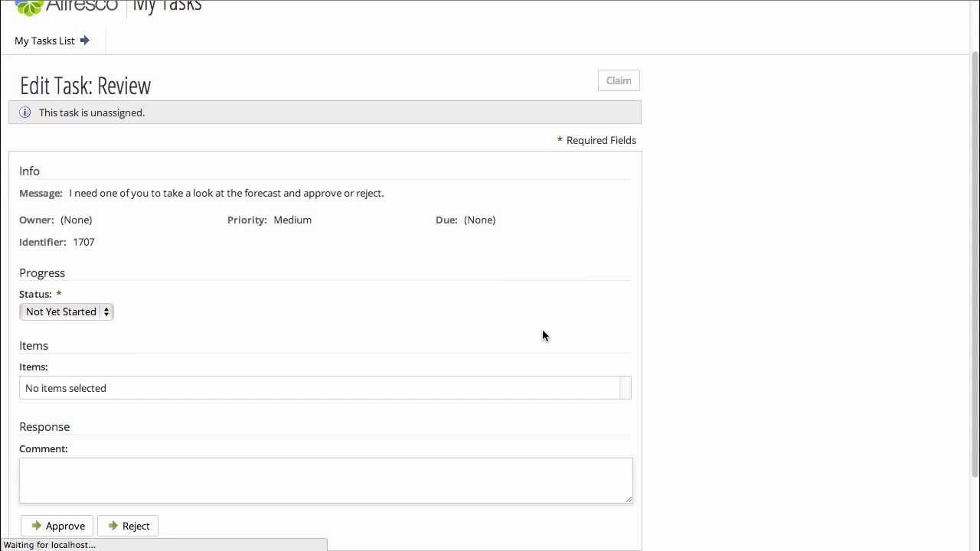Click the green arrow icon on Approve

click(36, 526)
